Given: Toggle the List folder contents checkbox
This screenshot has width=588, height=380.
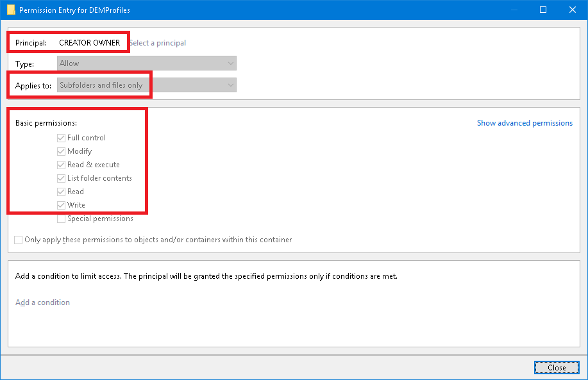Looking at the screenshot, I should [62, 178].
